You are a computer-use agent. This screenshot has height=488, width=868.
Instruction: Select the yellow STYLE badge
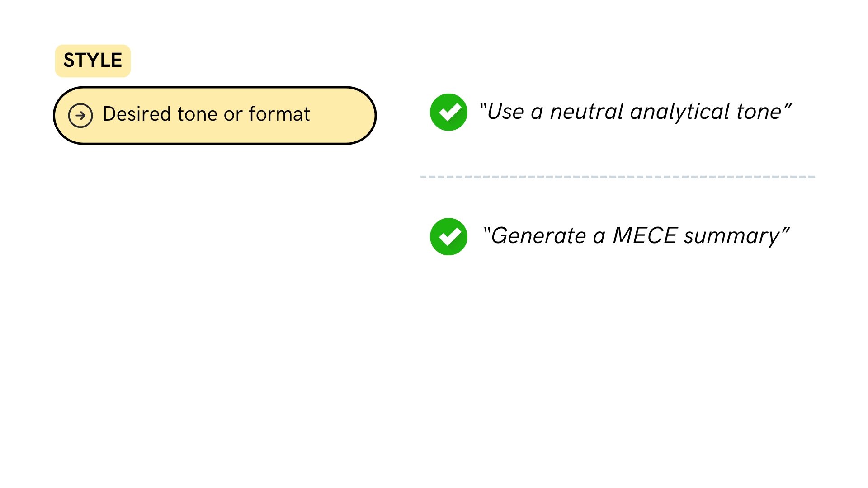click(x=93, y=61)
